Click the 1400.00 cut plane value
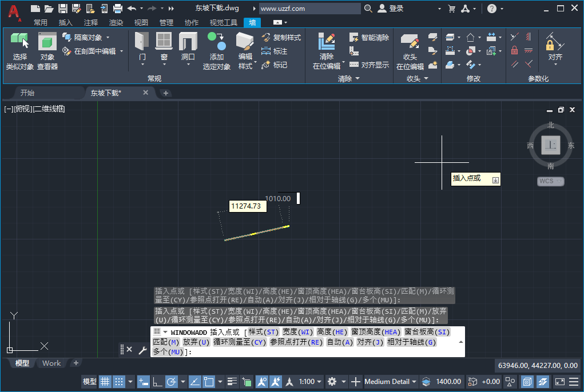 click(x=448, y=382)
